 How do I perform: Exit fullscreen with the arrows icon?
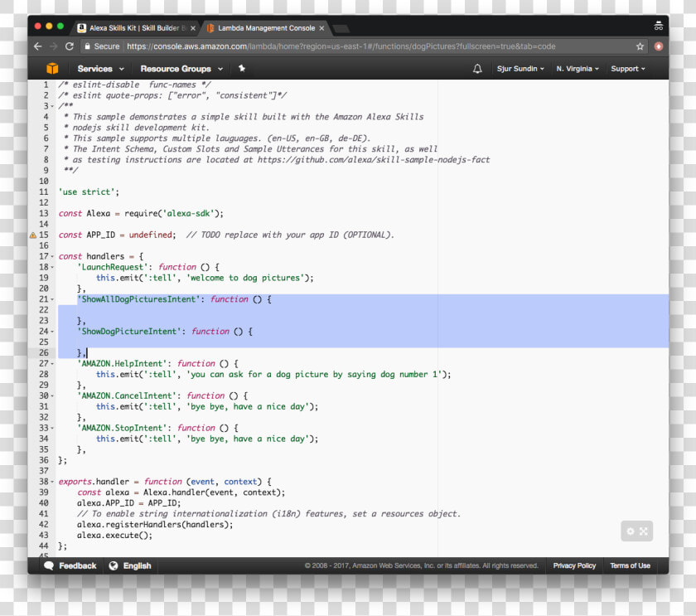point(644,531)
